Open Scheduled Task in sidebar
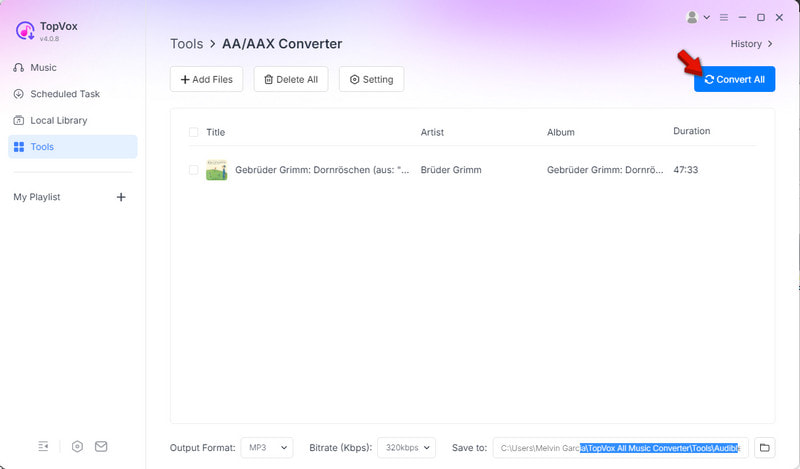The height and width of the screenshot is (469, 800). [56, 94]
